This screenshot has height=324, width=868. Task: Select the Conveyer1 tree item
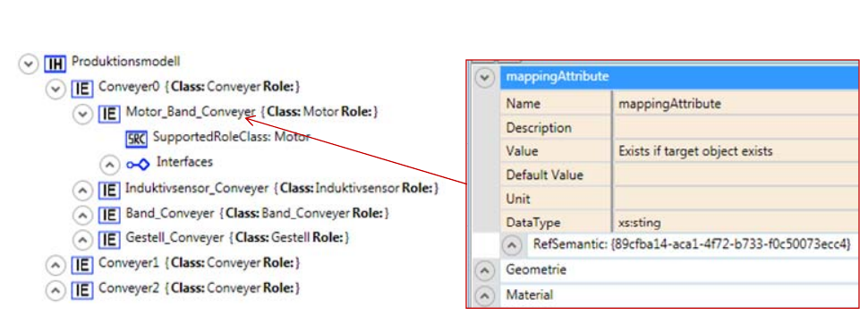(200, 262)
